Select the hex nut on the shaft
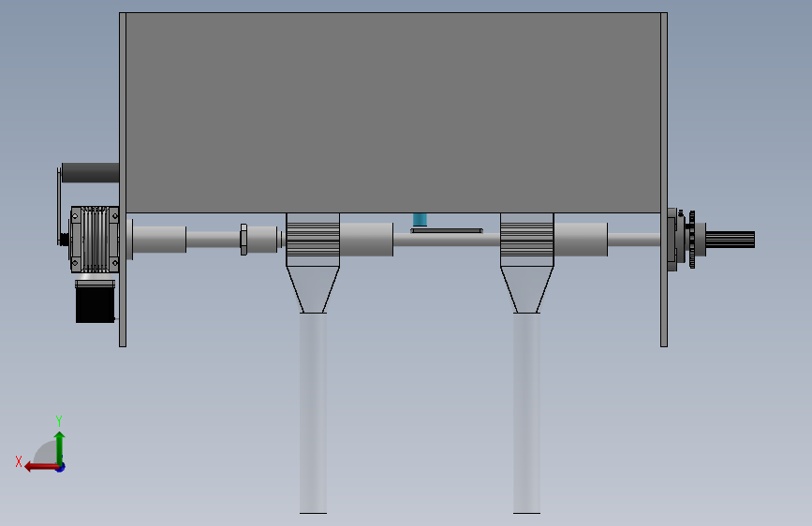 [244, 240]
